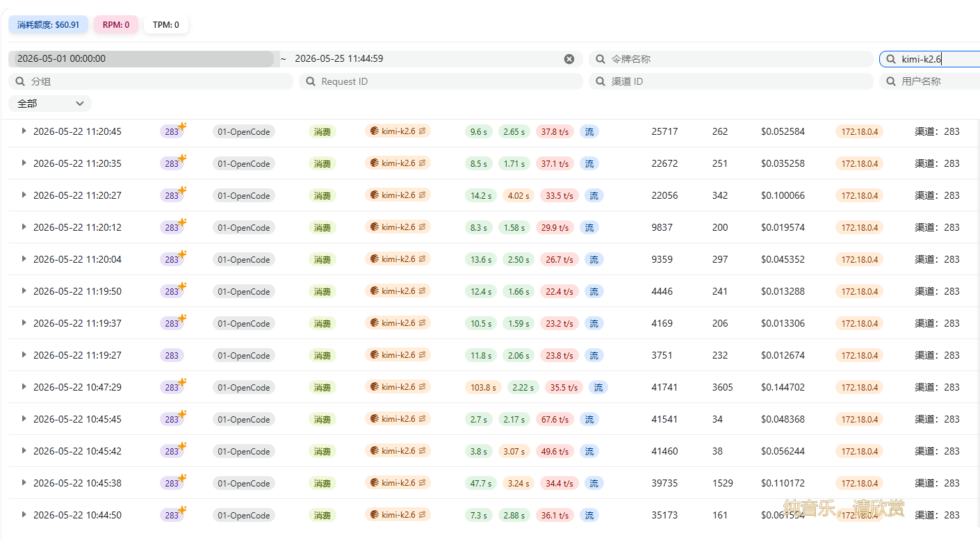Click the swap icon on the kimi-k2.6 tag in the 11:20:27 row

[x=422, y=195]
